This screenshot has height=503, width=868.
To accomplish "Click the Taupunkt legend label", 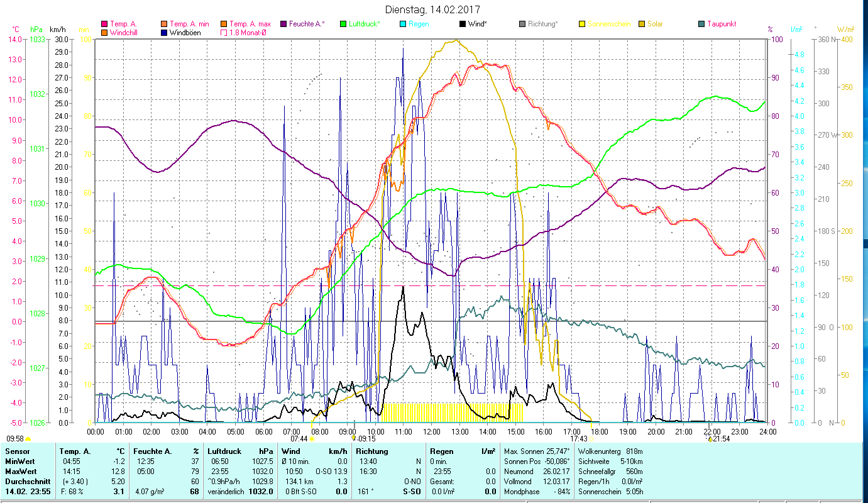I will [x=722, y=24].
